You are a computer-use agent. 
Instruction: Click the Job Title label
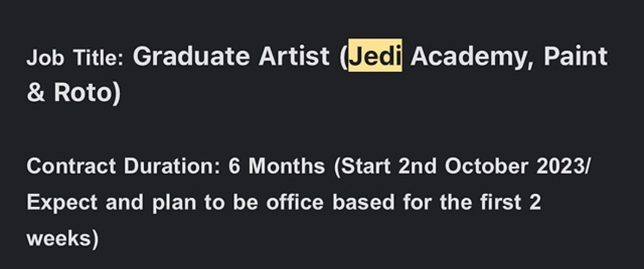(x=75, y=57)
